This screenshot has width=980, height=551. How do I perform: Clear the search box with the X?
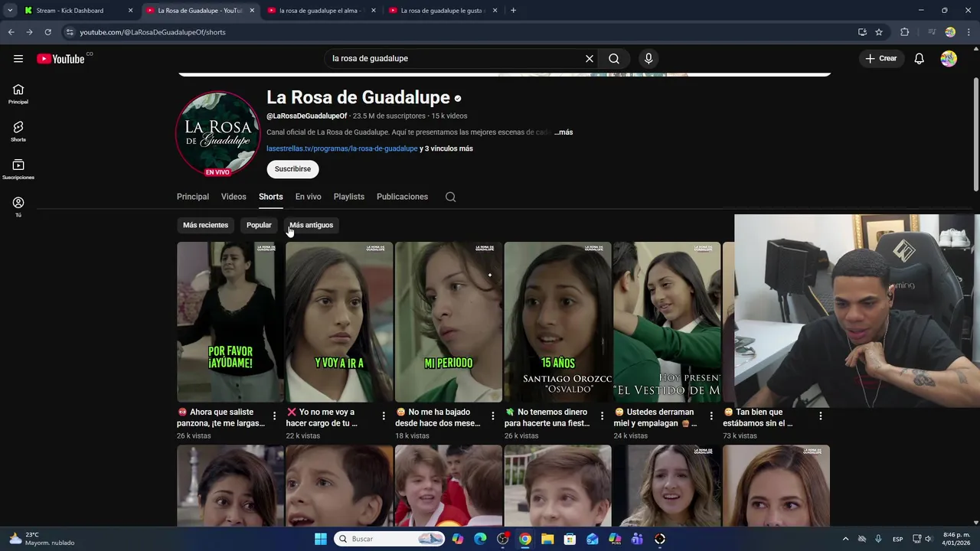click(590, 59)
